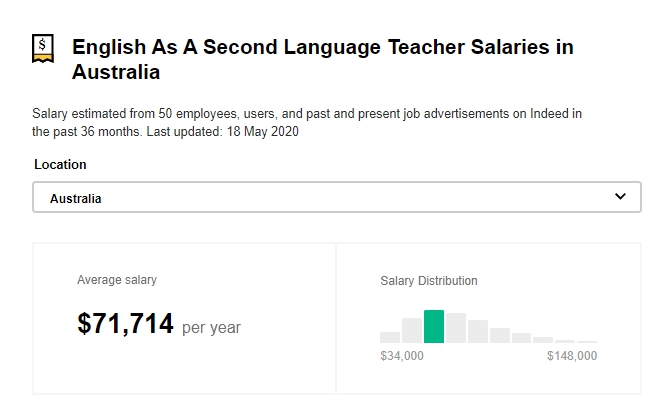Click the $148,000 maximum salary label
The height and width of the screenshot is (406, 656).
[x=572, y=355]
